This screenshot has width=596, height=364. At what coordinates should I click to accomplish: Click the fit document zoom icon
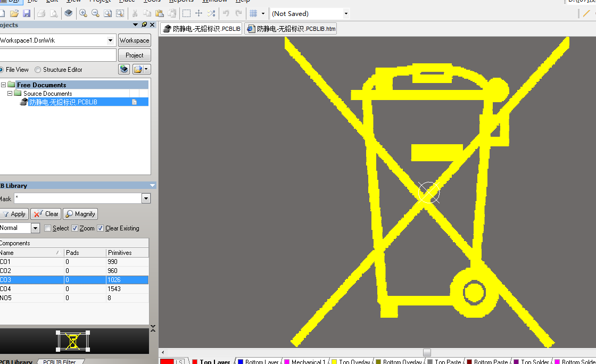pos(108,14)
